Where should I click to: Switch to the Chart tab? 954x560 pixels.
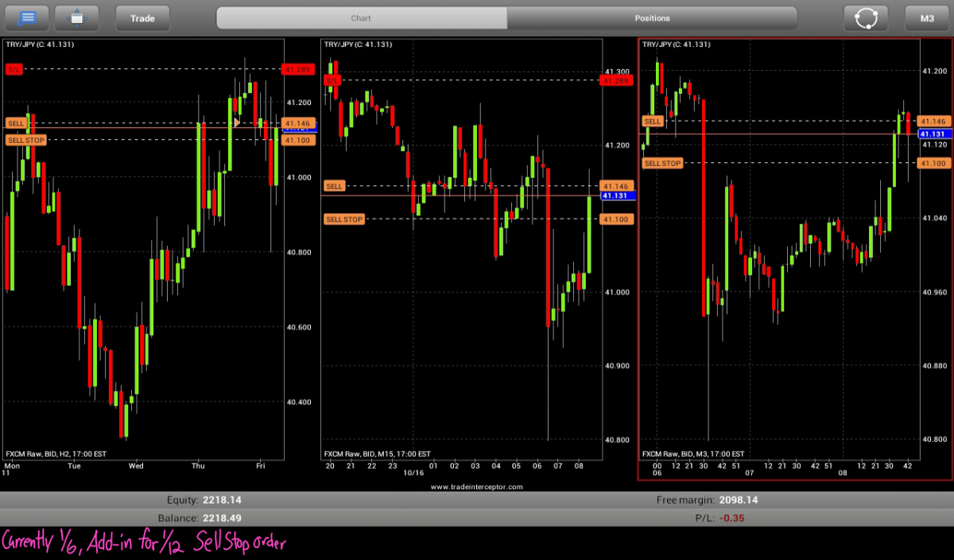pos(362,17)
